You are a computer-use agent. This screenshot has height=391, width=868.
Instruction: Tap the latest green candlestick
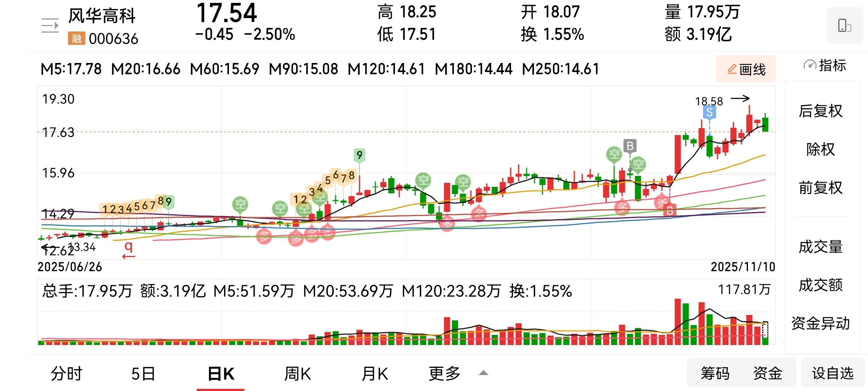[765, 124]
